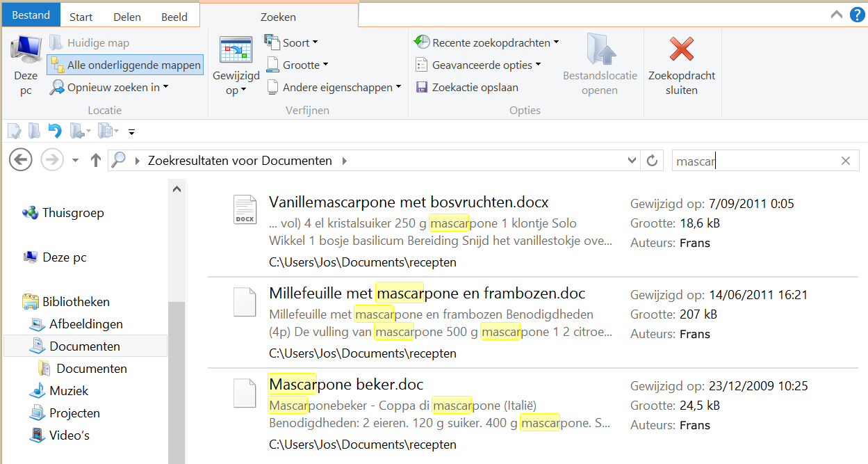Click the navigation pane scrollbar up arrow
The width and height of the screenshot is (868, 464).
pos(177,189)
